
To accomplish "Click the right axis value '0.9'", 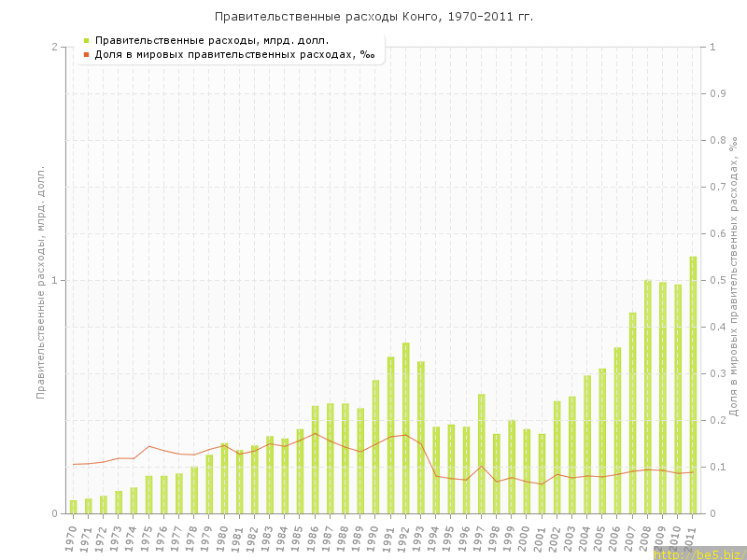I will pyautogui.click(x=719, y=93).
